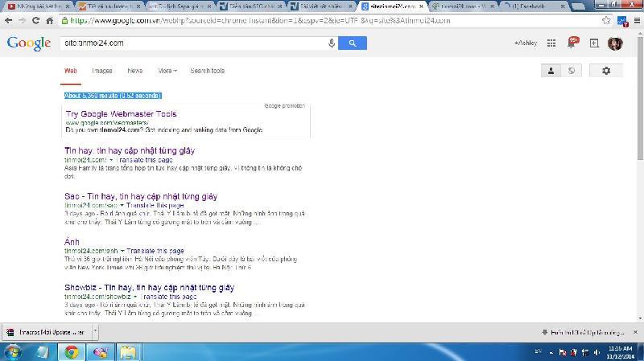Translate the tinmoi24.com/sao result page
The width and height of the screenshot is (644, 361).
pos(155,205)
